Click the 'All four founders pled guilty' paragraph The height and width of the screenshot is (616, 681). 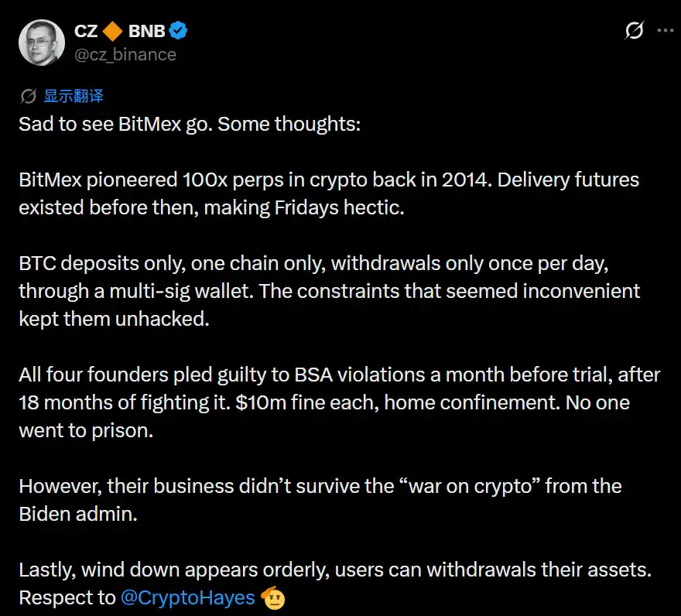pos(339,402)
